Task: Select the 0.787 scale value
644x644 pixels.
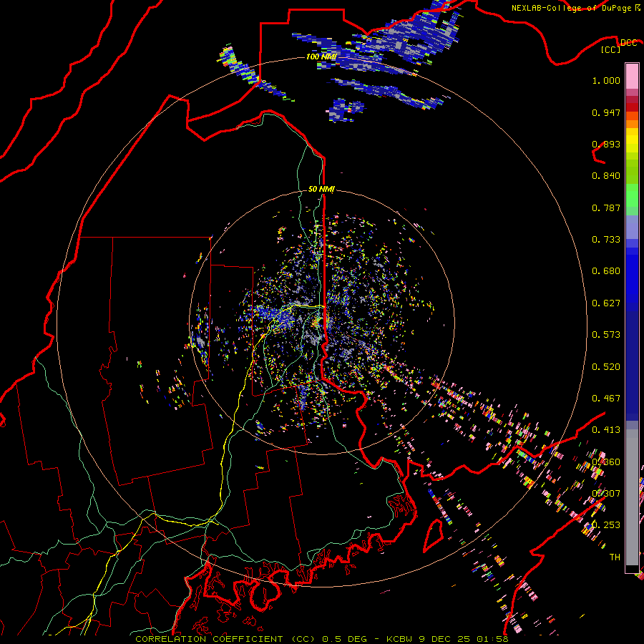Action: pyautogui.click(x=606, y=208)
